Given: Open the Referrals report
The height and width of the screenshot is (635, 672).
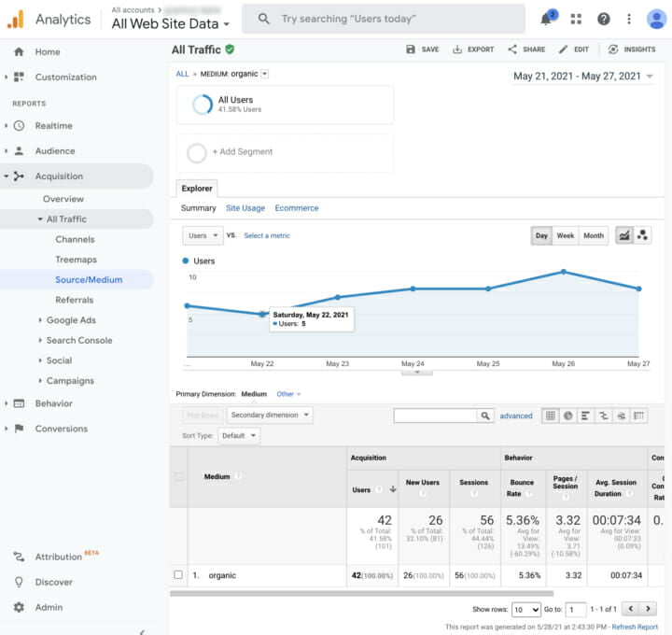Looking at the screenshot, I should [x=74, y=300].
